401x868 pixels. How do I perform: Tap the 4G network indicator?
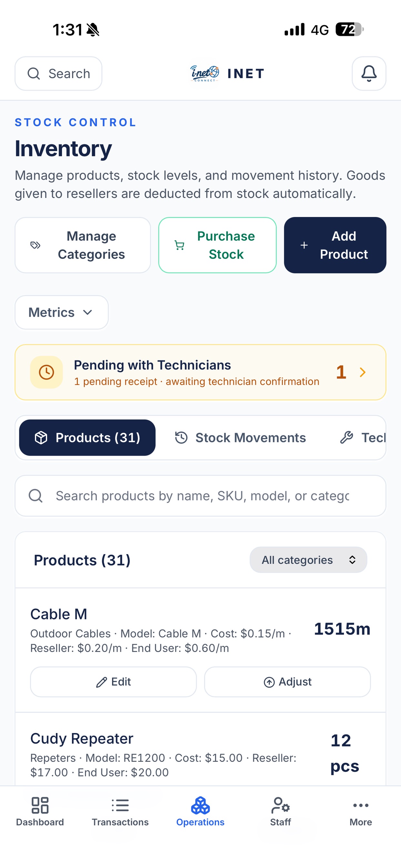click(320, 30)
